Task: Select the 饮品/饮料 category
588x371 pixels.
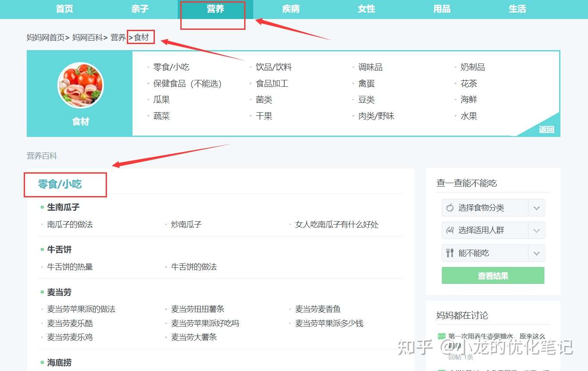Action: pyautogui.click(x=274, y=67)
